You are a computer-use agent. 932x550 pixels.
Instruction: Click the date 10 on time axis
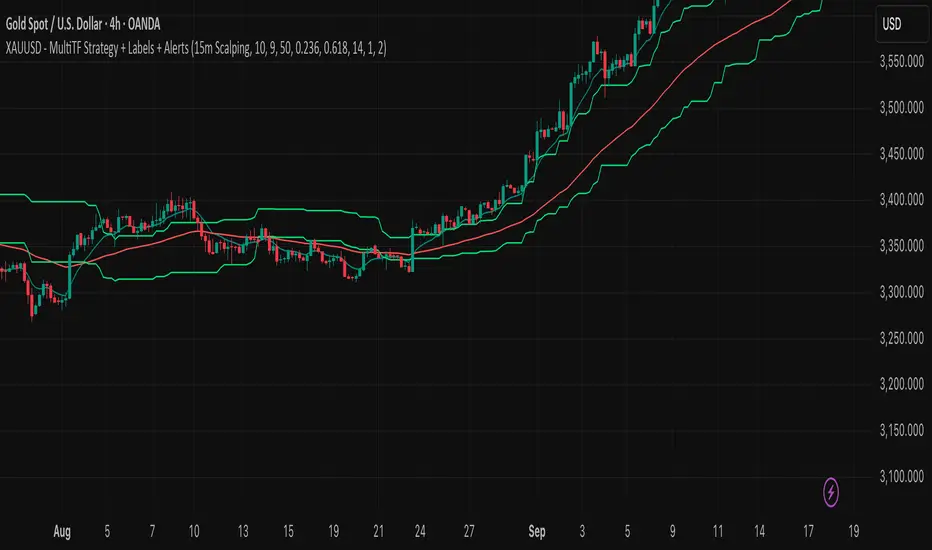194,532
